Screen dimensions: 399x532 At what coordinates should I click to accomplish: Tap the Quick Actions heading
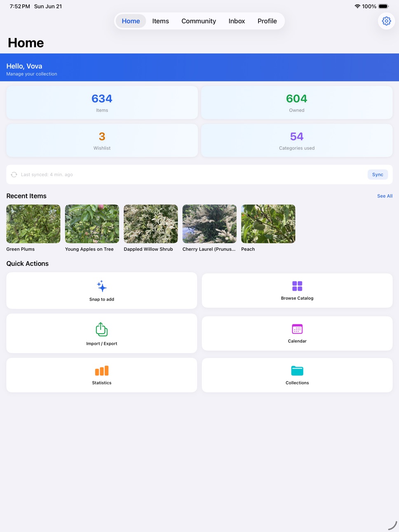(28, 264)
